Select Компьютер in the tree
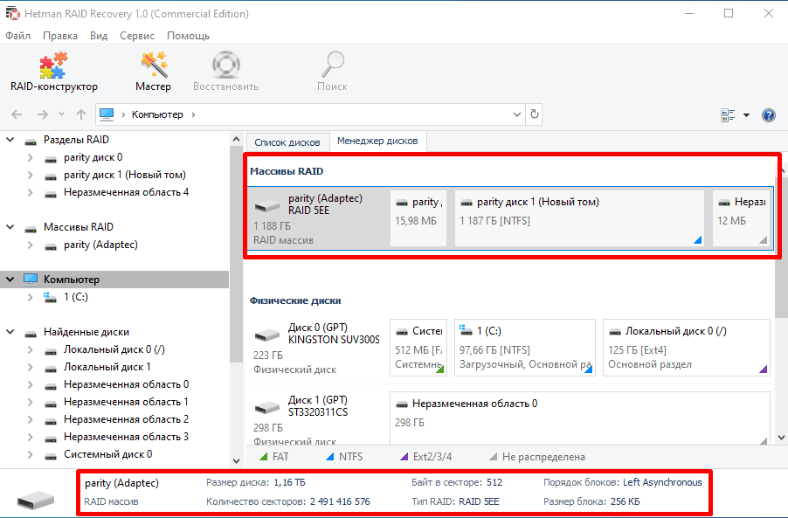This screenshot has width=788, height=518. [71, 279]
